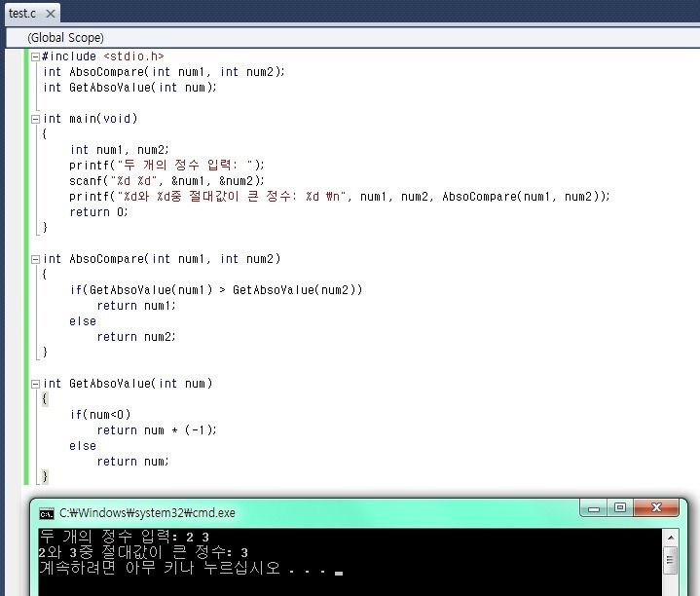Viewport: 700px width, 596px height.
Task: Click the 'return num1;' line
Action: [136, 306]
